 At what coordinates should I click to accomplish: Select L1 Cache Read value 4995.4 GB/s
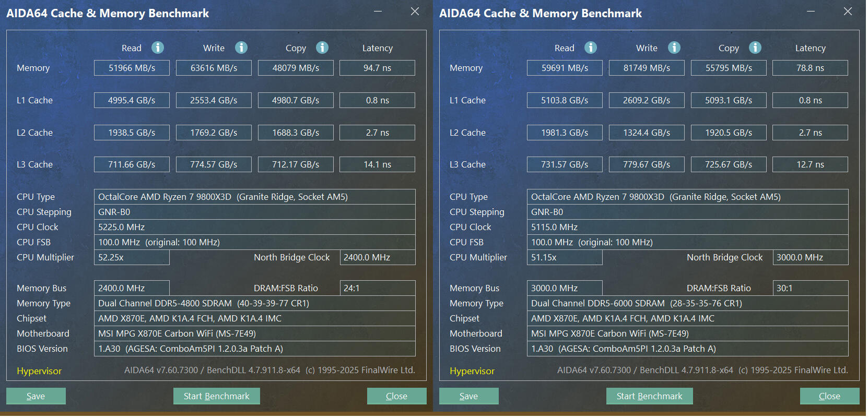(132, 100)
